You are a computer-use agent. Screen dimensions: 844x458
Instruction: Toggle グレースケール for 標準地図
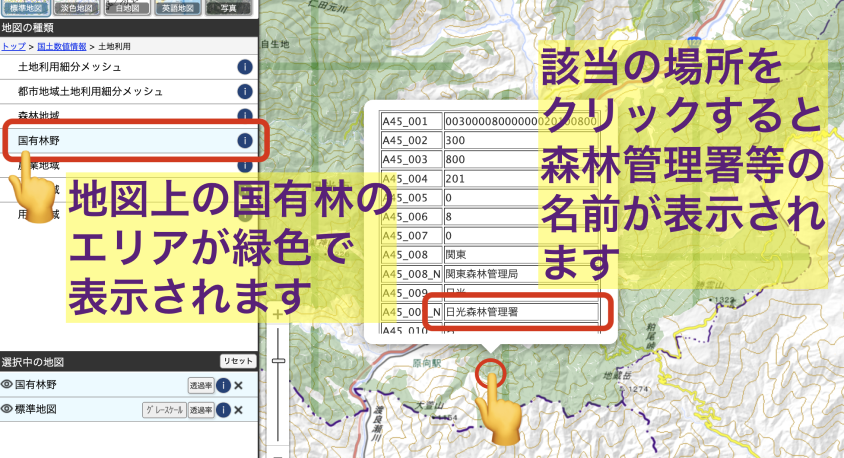(x=164, y=410)
